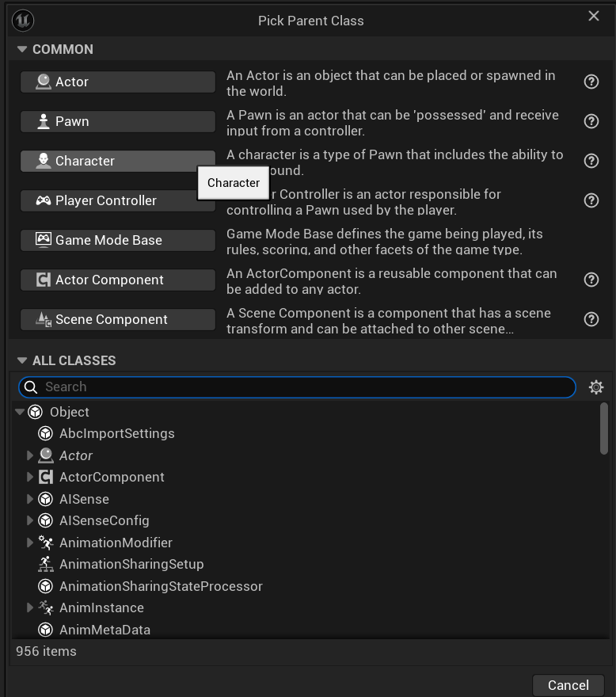Viewport: 616px width, 697px height.
Task: Collapse the COMMON section
Action: [22, 49]
